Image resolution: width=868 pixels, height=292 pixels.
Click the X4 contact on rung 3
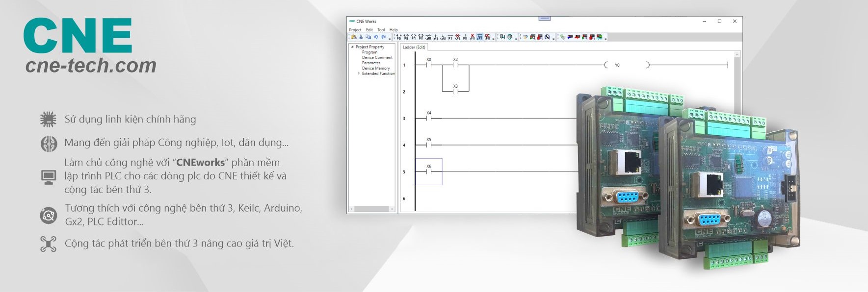pos(428,118)
